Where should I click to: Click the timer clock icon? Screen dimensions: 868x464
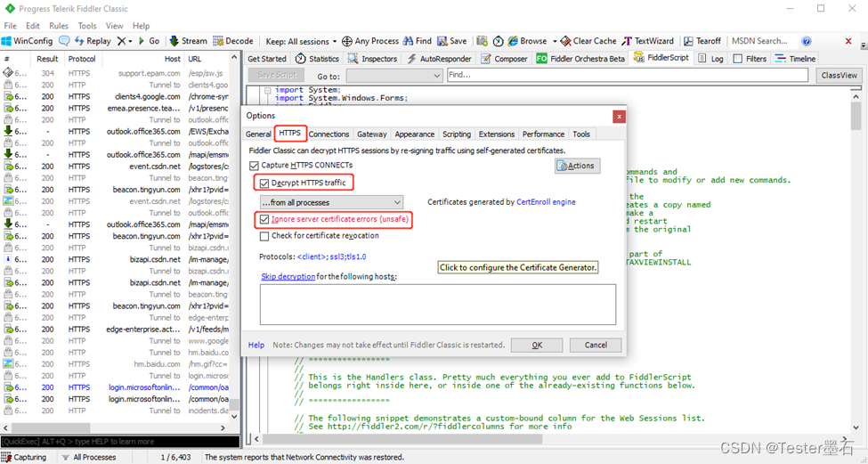[x=499, y=41]
